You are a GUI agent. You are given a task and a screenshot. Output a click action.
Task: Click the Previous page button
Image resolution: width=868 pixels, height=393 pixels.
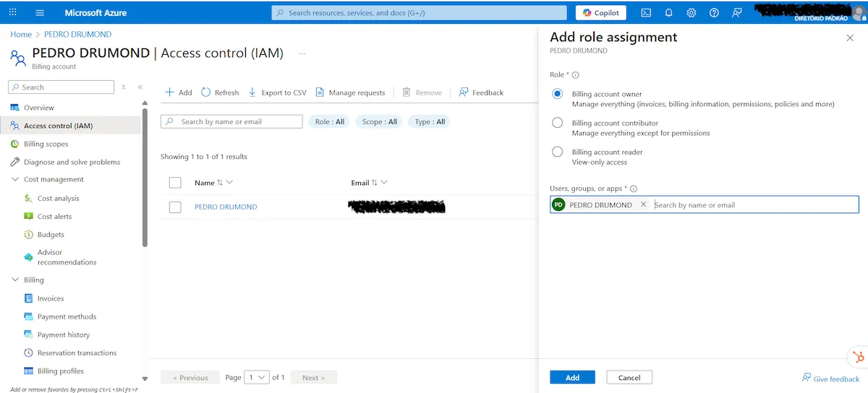pos(189,377)
